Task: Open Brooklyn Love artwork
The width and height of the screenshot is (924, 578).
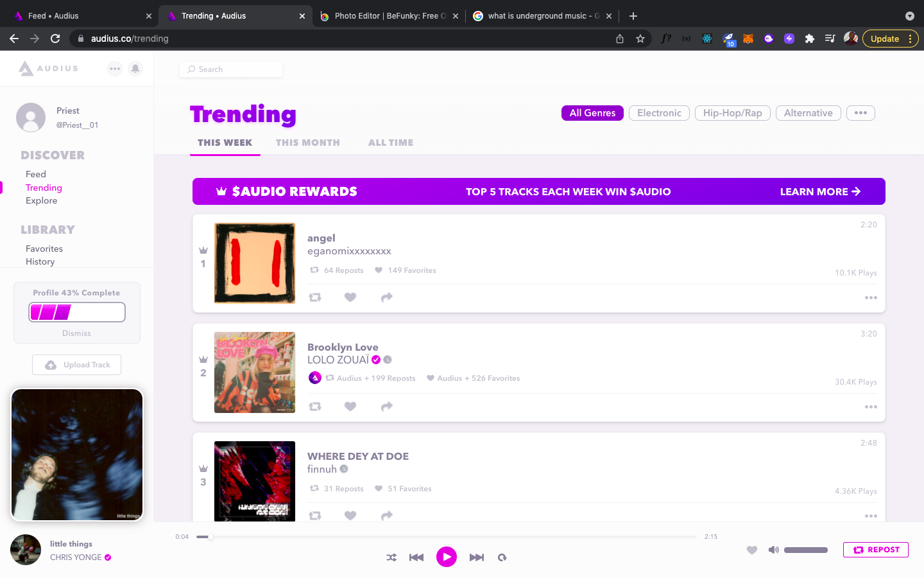Action: click(x=255, y=372)
